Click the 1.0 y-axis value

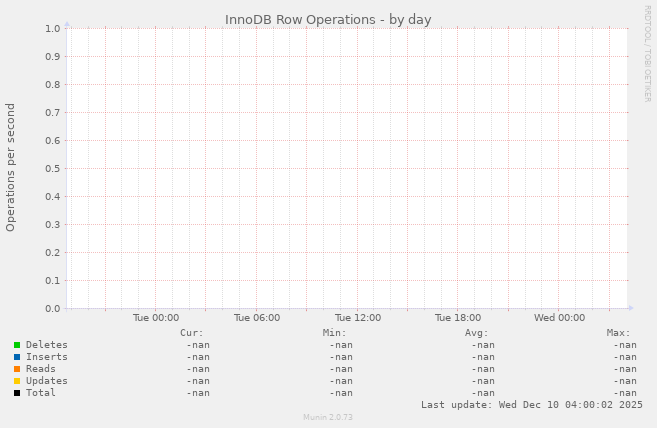point(53,29)
